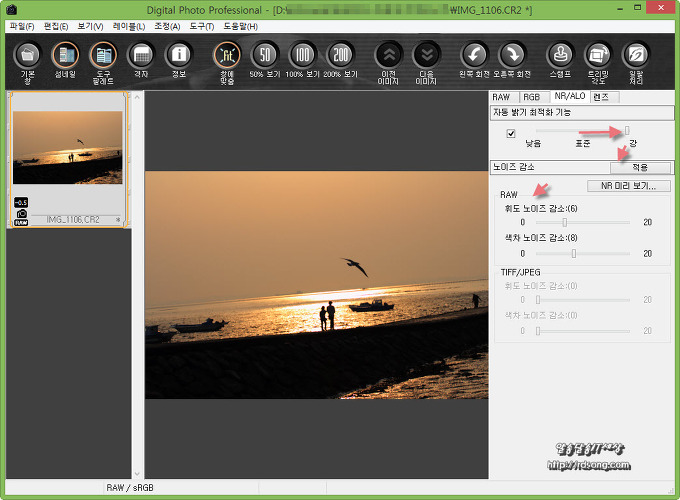The image size is (680, 500).
Task: Switch to the RGB tab
Action: pos(531,97)
